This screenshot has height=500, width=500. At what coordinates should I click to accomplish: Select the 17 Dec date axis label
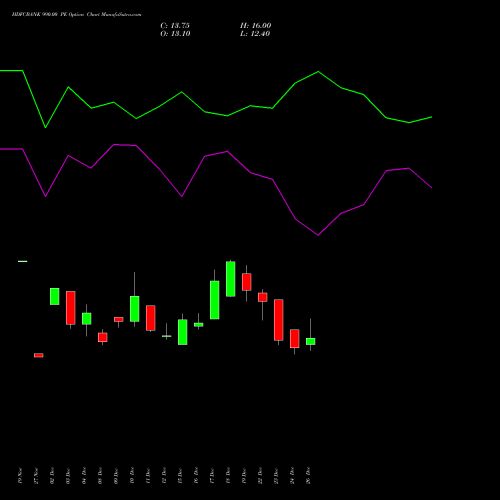pos(212,476)
